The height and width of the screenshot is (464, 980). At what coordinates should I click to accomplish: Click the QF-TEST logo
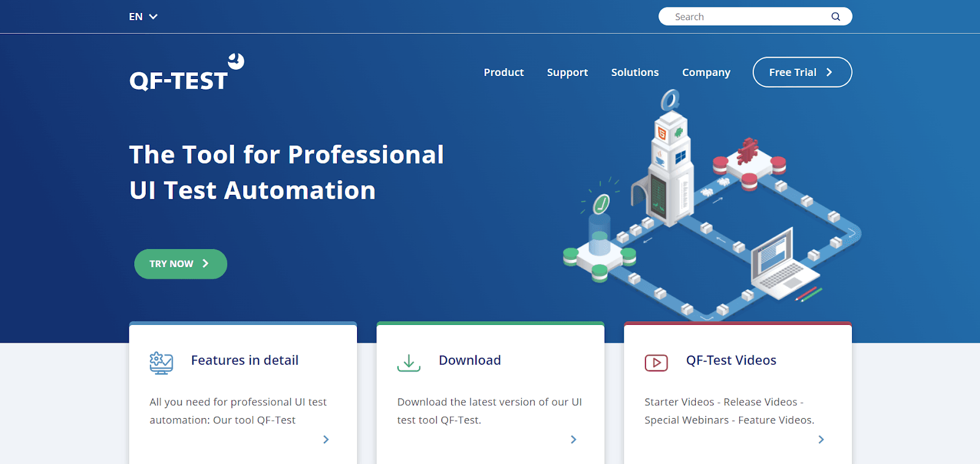[x=187, y=73]
